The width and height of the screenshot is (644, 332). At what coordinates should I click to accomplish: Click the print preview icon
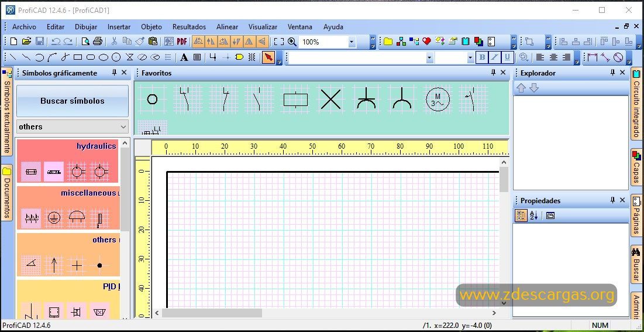[x=85, y=42]
